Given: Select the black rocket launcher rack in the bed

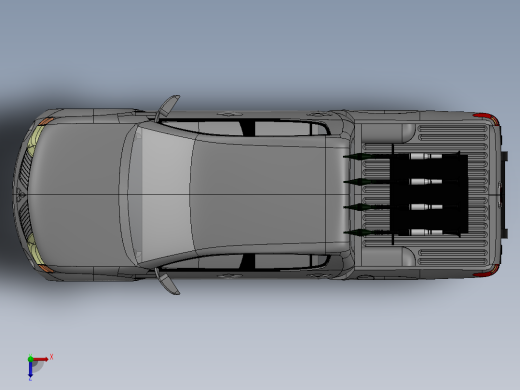Looking at the screenshot, I should pyautogui.click(x=429, y=194).
